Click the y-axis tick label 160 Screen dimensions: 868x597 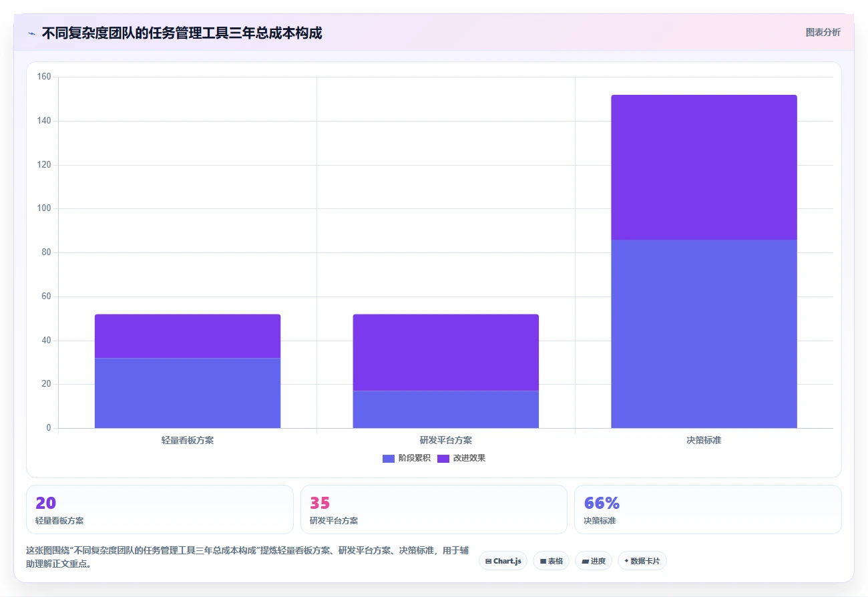(44, 77)
